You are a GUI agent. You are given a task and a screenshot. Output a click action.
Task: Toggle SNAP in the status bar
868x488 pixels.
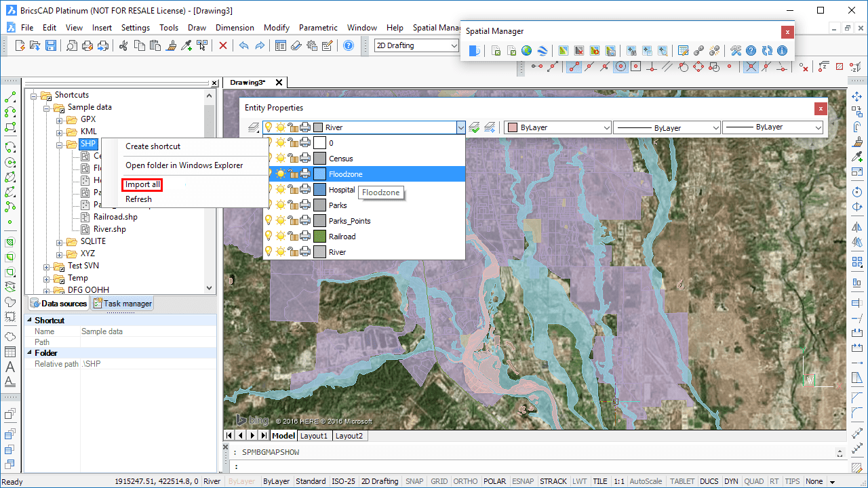(414, 481)
